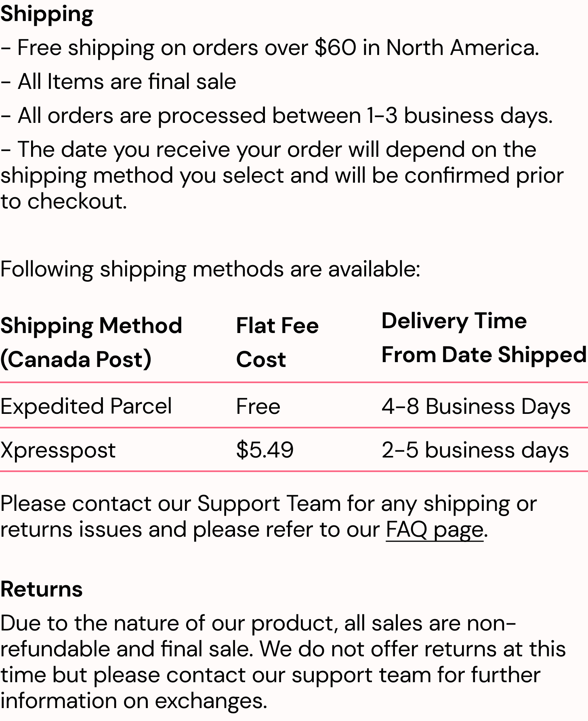The image size is (588, 721).
Task: Click the non-refundable returns policy paragraph
Action: [283, 649]
